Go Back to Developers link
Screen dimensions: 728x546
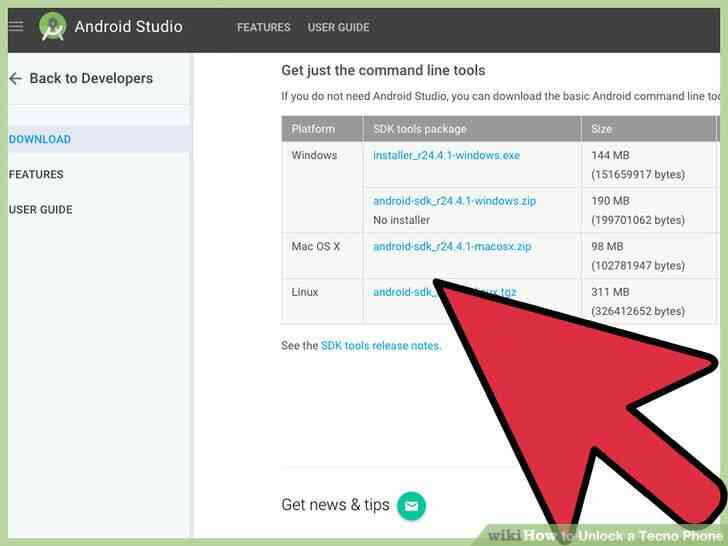91,78
